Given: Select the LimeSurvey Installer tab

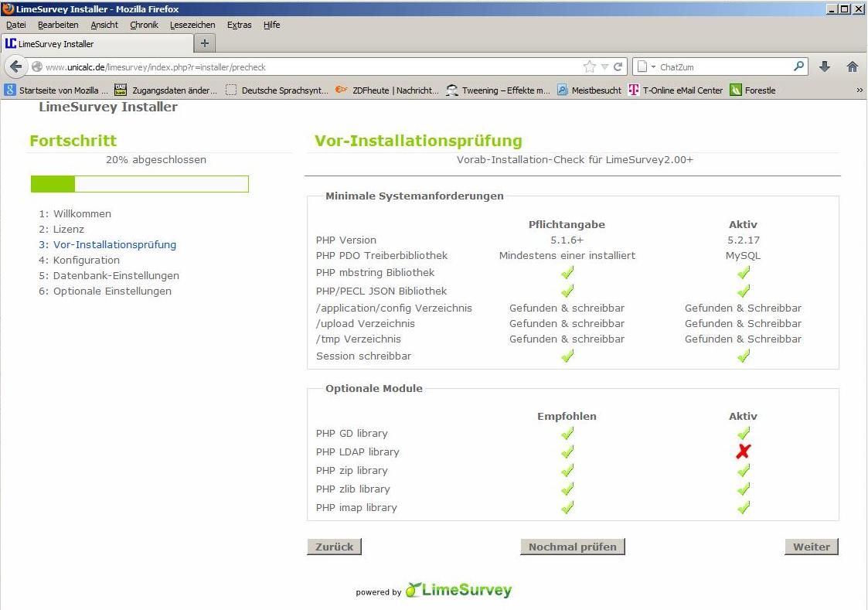Looking at the screenshot, I should point(97,44).
